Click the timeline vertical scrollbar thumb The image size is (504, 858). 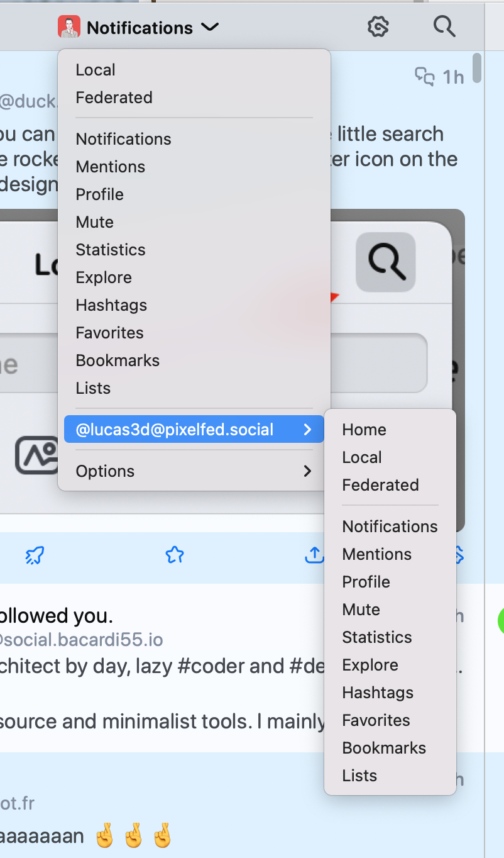click(477, 68)
